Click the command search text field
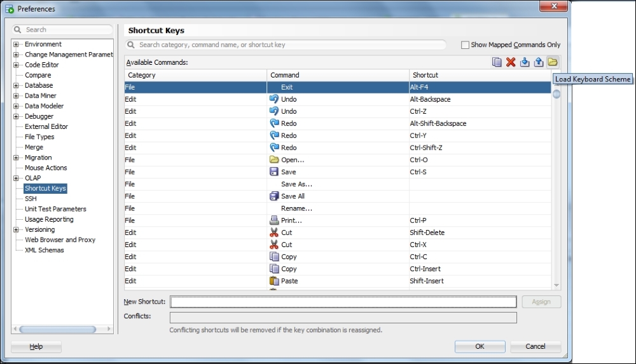Viewport: 636px width, 364px height. pos(286,44)
